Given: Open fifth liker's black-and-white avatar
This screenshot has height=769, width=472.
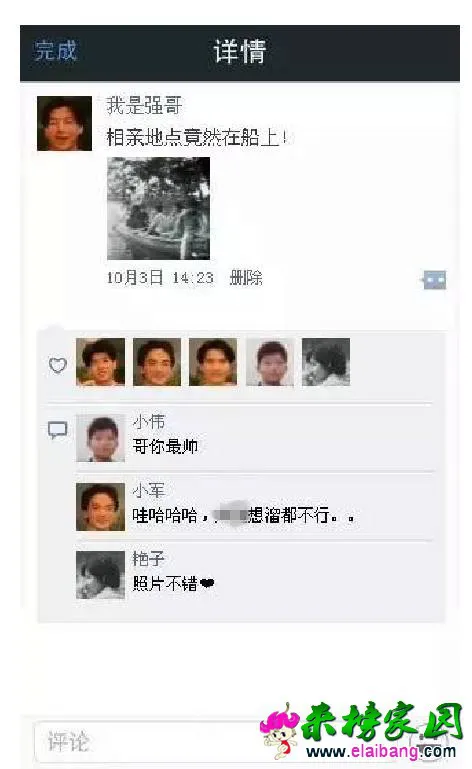Looking at the screenshot, I should tap(326, 362).
